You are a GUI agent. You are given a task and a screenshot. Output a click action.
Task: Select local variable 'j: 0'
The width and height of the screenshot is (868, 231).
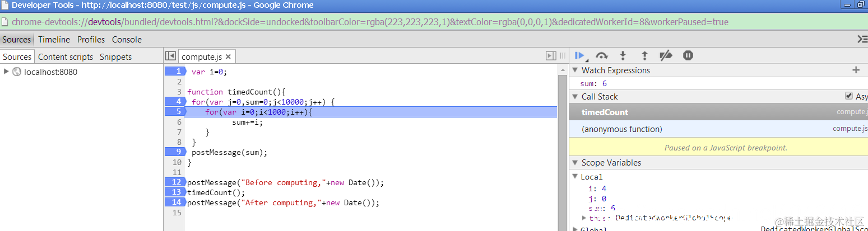(597, 198)
